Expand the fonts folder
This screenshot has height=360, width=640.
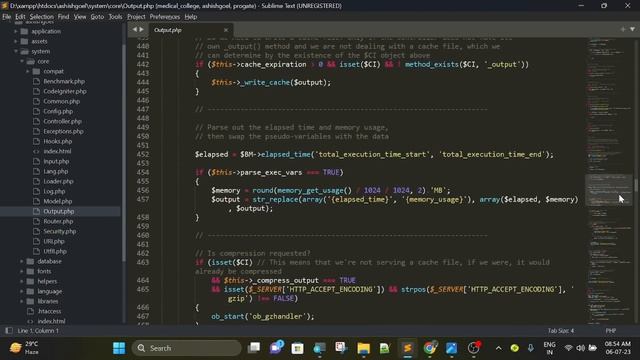click(x=22, y=271)
